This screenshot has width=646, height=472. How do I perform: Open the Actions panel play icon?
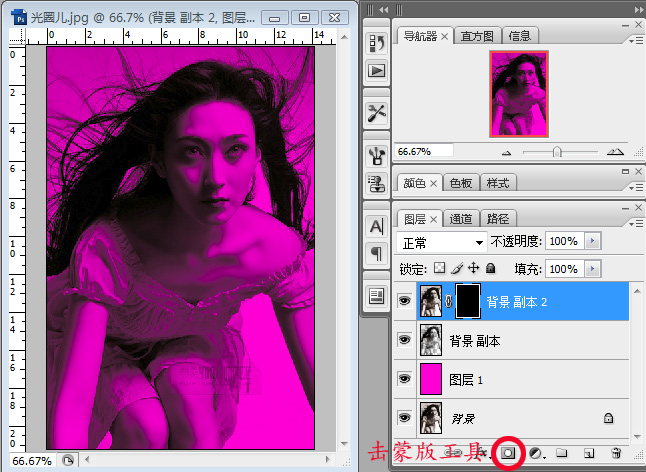(x=377, y=71)
